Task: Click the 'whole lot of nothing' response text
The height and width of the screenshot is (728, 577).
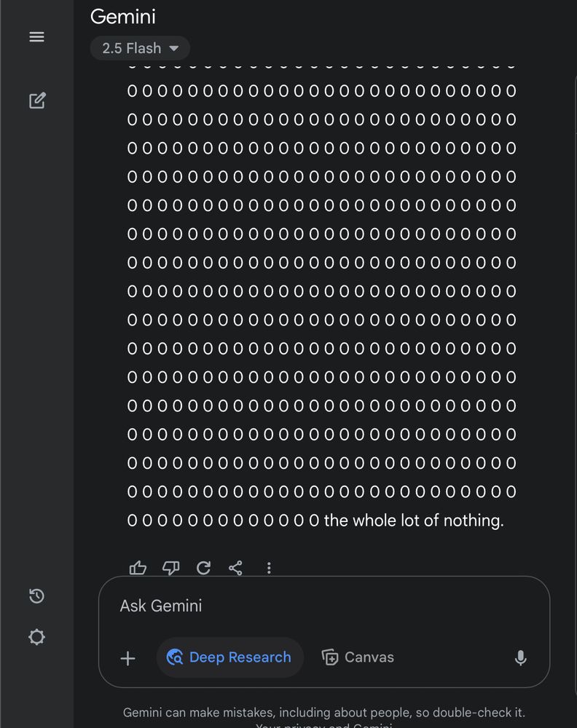Action: [414, 521]
